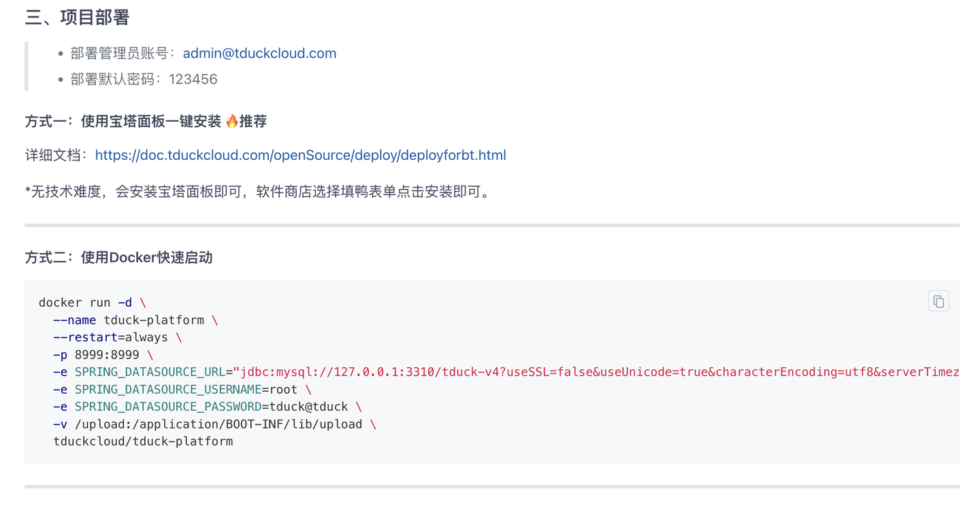Click the '-p 8999:8999' port mapping line

coord(103,355)
